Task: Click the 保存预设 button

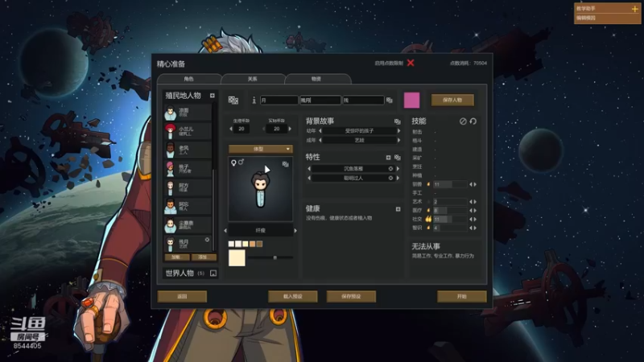Action: pos(351,296)
